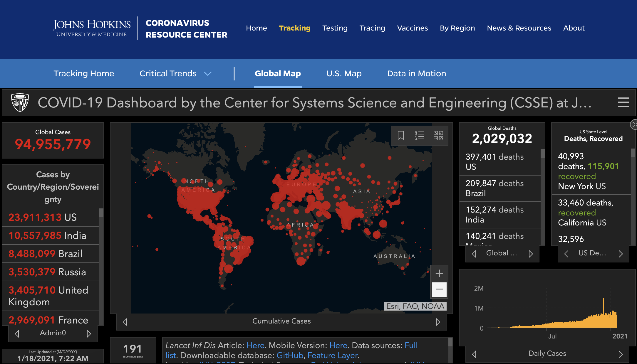637x364 pixels.
Task: Open the map bookmarks icon
Action: point(401,135)
